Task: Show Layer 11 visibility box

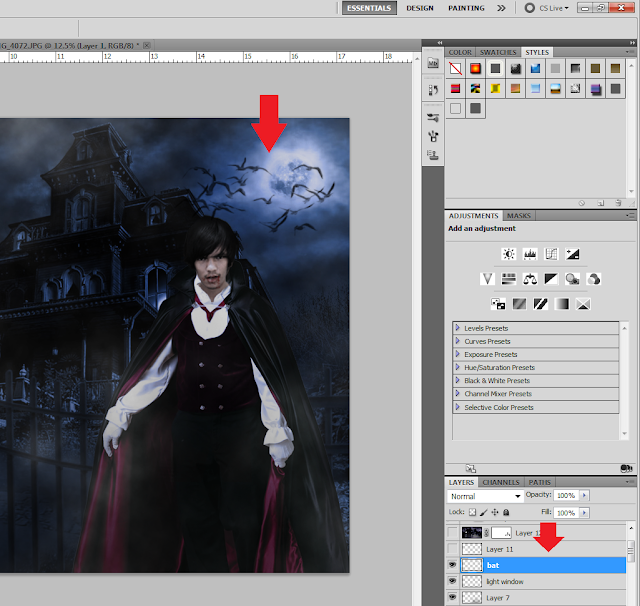Action: tap(453, 549)
